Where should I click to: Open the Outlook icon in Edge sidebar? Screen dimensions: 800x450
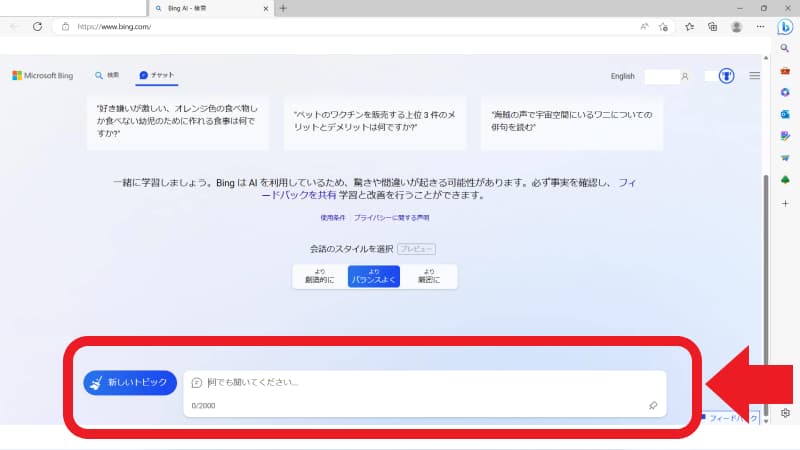[785, 114]
